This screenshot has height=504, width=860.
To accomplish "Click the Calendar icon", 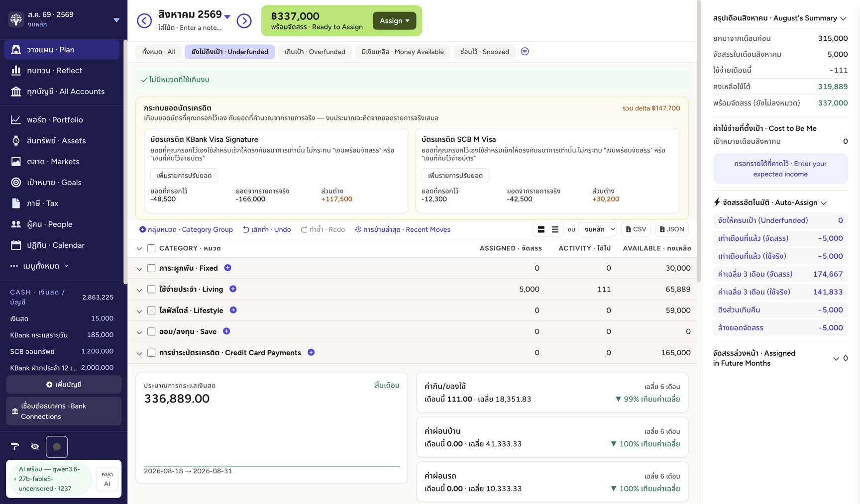I will click(16, 245).
